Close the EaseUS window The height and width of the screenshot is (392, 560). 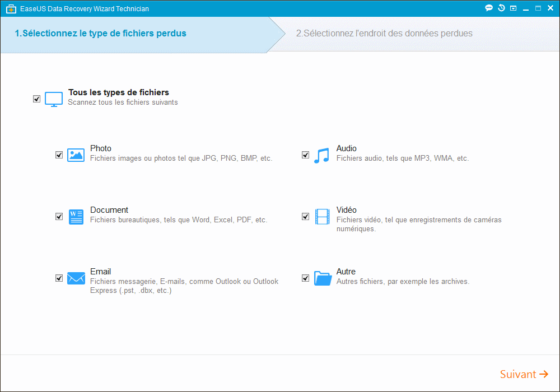point(550,8)
